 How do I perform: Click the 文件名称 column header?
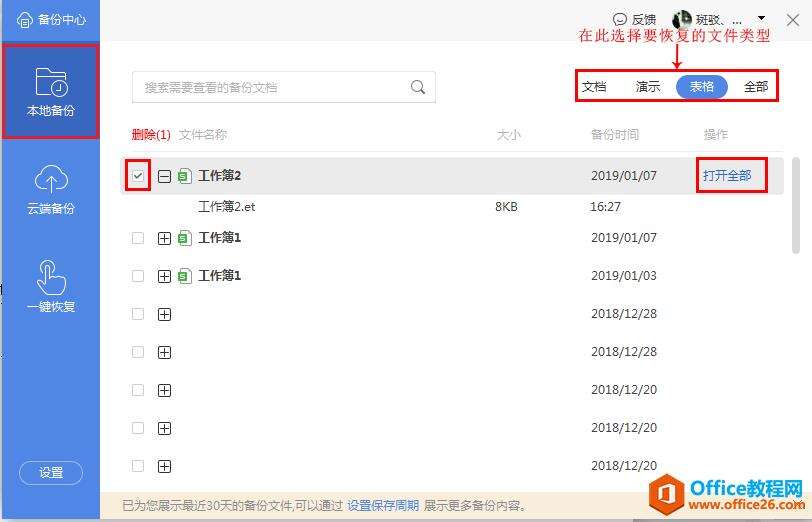point(203,135)
